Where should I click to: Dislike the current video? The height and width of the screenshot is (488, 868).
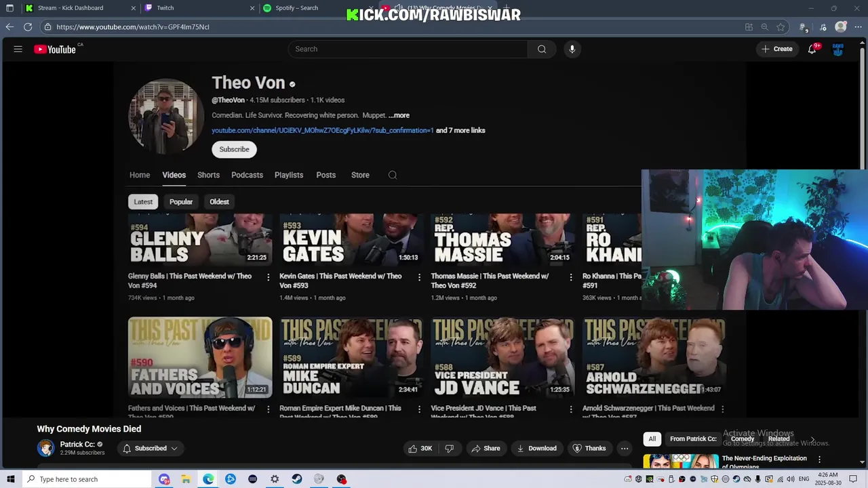449,448
